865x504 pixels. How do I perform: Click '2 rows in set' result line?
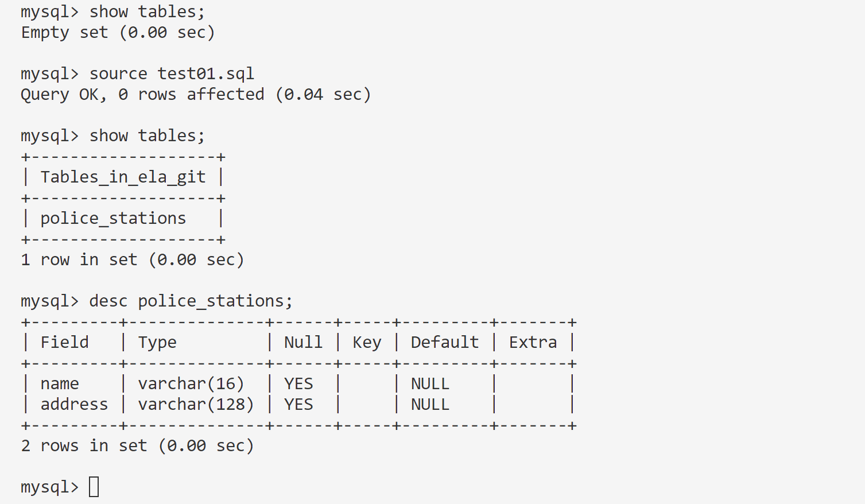[x=137, y=445]
